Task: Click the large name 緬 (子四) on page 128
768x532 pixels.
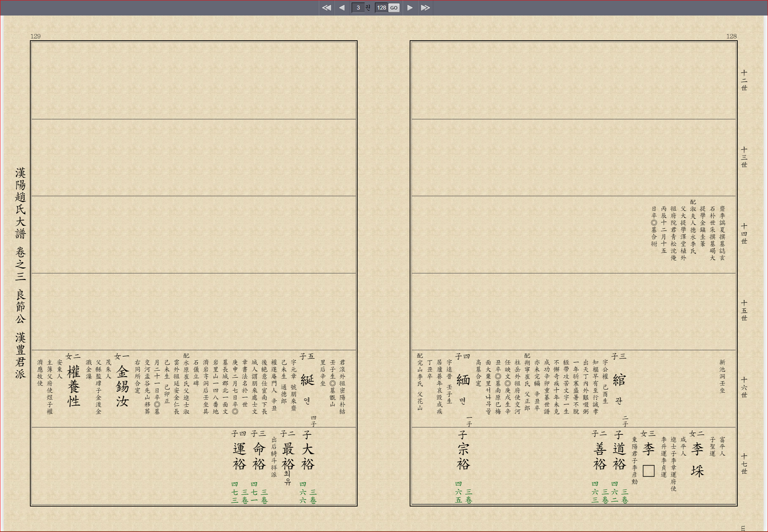Action: click(x=463, y=380)
